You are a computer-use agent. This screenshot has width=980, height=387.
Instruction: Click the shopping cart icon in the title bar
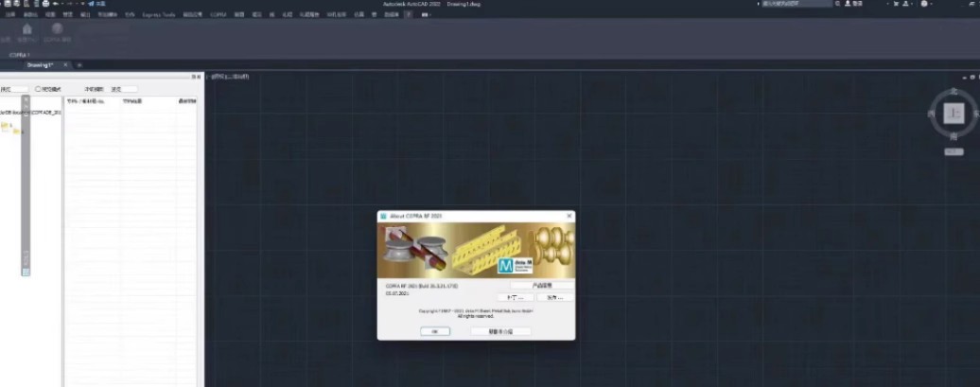(896, 4)
